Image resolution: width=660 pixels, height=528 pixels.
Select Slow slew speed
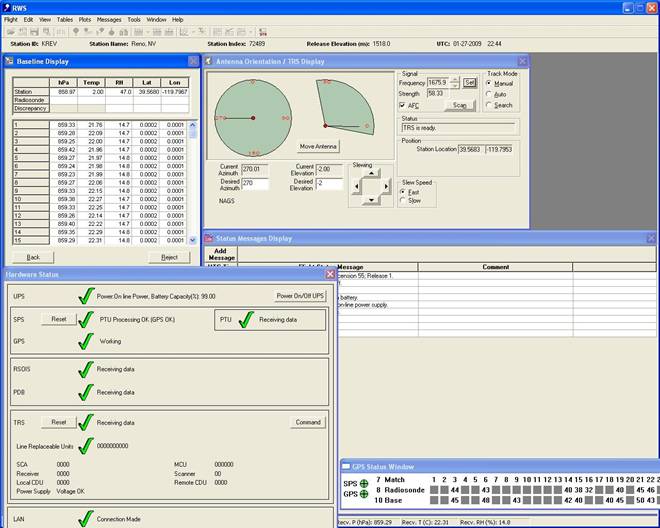click(404, 200)
